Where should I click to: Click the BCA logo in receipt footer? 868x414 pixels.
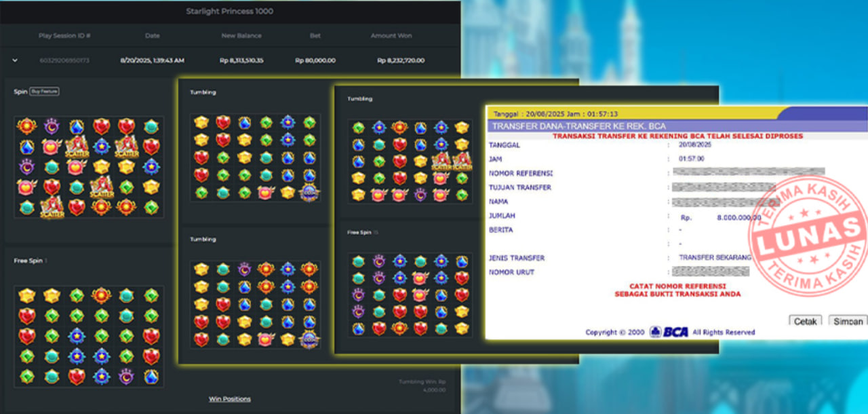coord(669,332)
